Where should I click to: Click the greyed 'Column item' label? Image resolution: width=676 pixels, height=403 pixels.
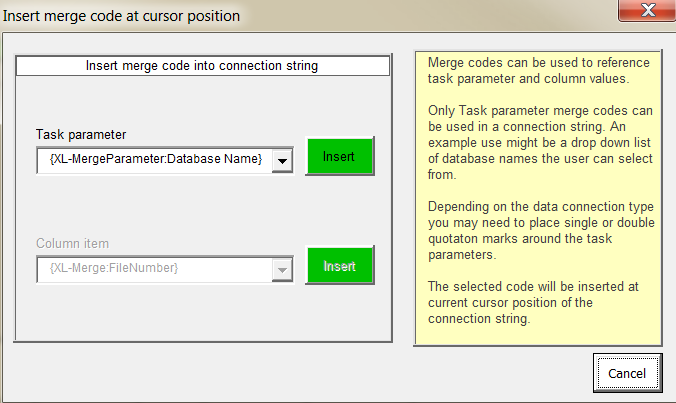(72, 244)
